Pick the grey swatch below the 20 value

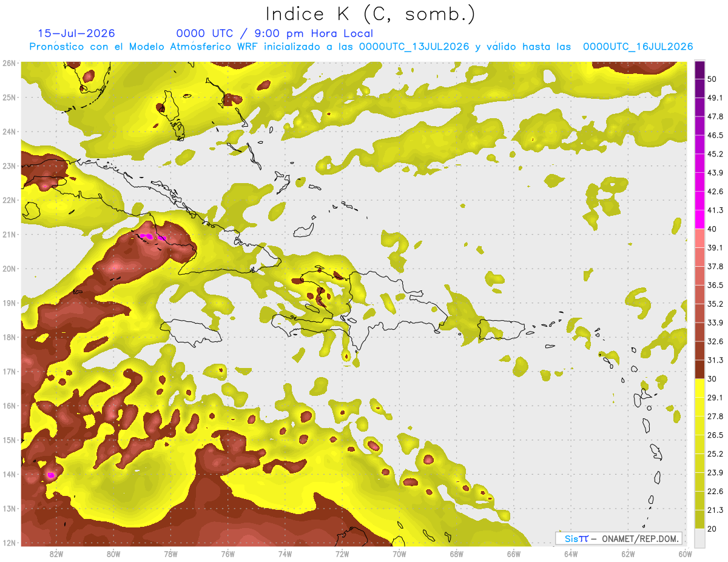(699, 538)
